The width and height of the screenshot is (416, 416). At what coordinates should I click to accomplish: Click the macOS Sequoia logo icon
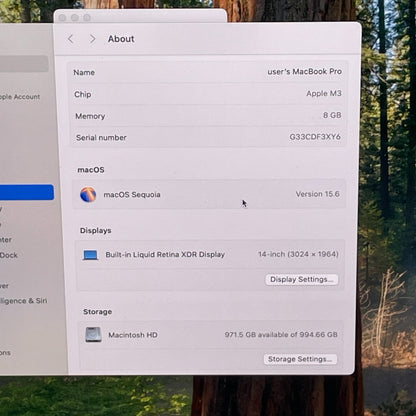point(88,195)
